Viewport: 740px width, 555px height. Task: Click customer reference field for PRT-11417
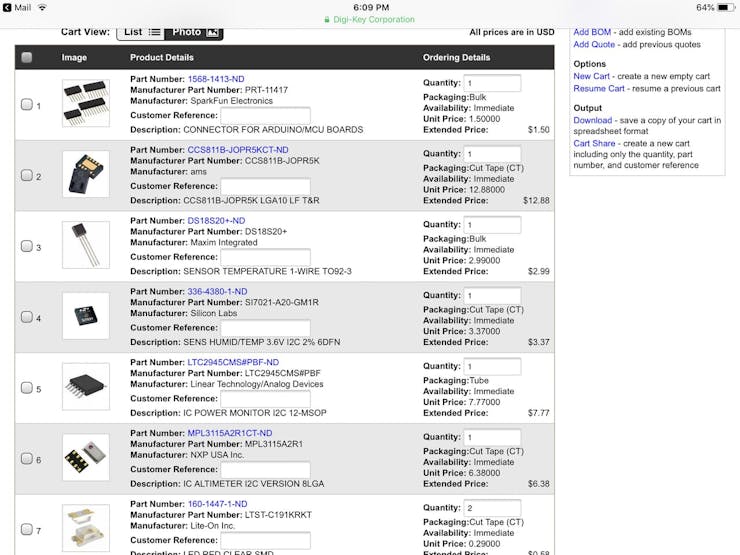coord(266,116)
